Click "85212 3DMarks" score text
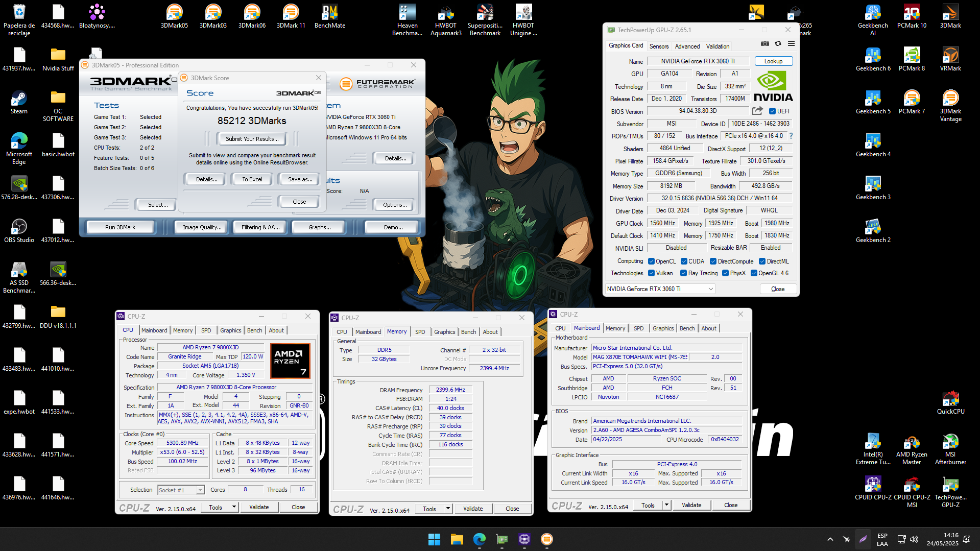This screenshot has width=980, height=551. tap(252, 121)
